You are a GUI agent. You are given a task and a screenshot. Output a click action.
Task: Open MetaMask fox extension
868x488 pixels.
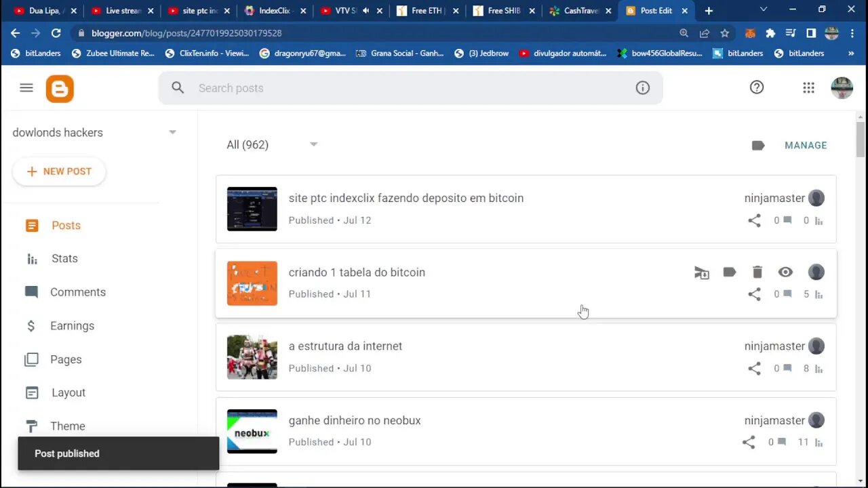pyautogui.click(x=751, y=33)
